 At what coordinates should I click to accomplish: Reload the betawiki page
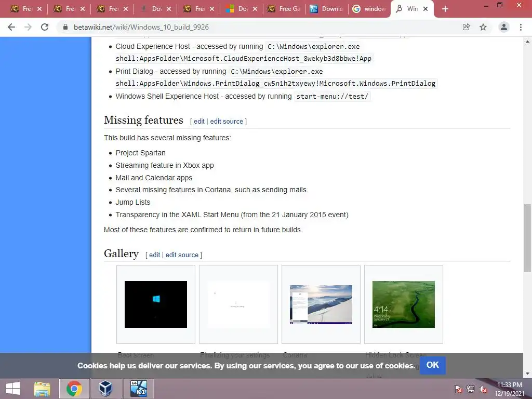[45, 27]
